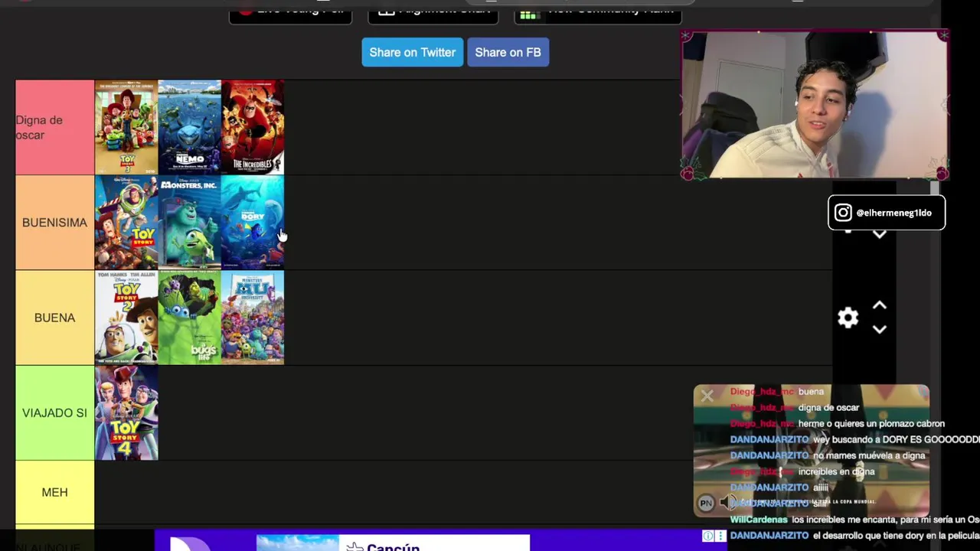Viewport: 980px width, 551px height.
Task: Click the 'Digna de oscar' tier label
Action: pyautogui.click(x=55, y=127)
